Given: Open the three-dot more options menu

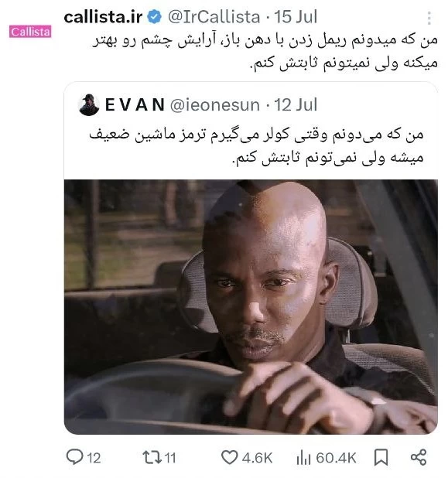Looking at the screenshot, I should 429,18.
